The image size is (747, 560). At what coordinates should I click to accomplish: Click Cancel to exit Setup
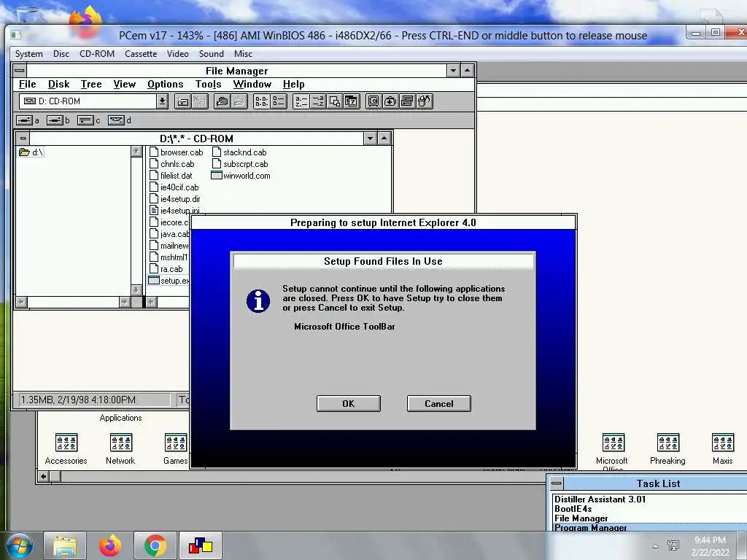438,403
